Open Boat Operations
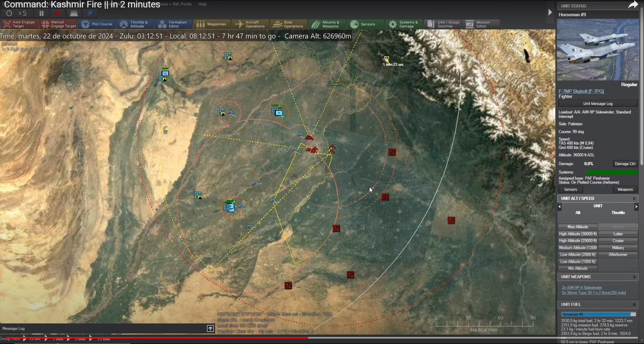 pos(289,24)
